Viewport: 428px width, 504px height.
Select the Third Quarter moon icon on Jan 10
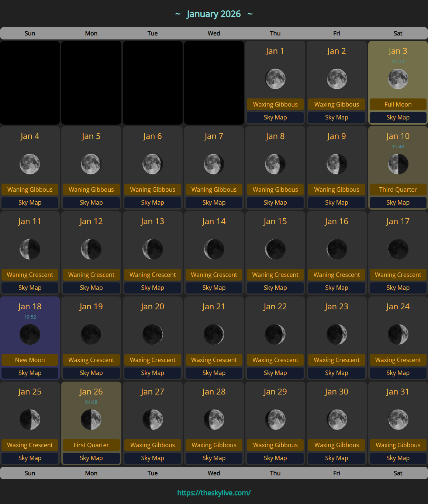click(x=398, y=164)
